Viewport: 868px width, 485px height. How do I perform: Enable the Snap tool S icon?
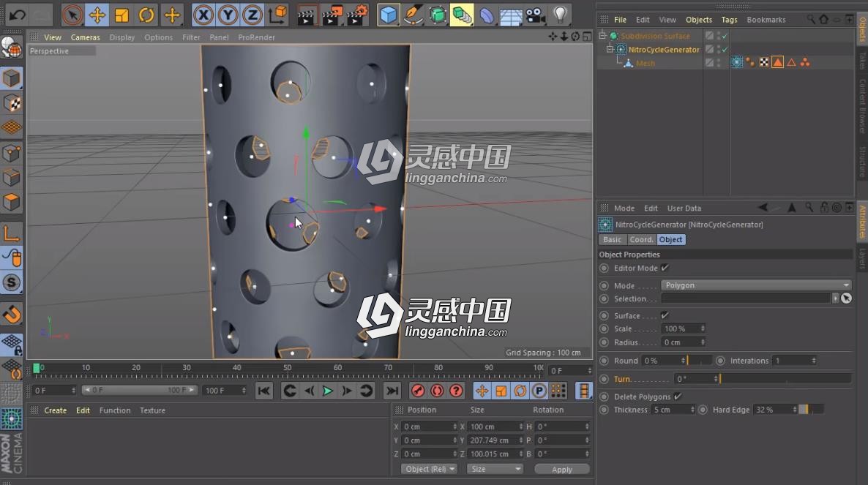click(12, 282)
